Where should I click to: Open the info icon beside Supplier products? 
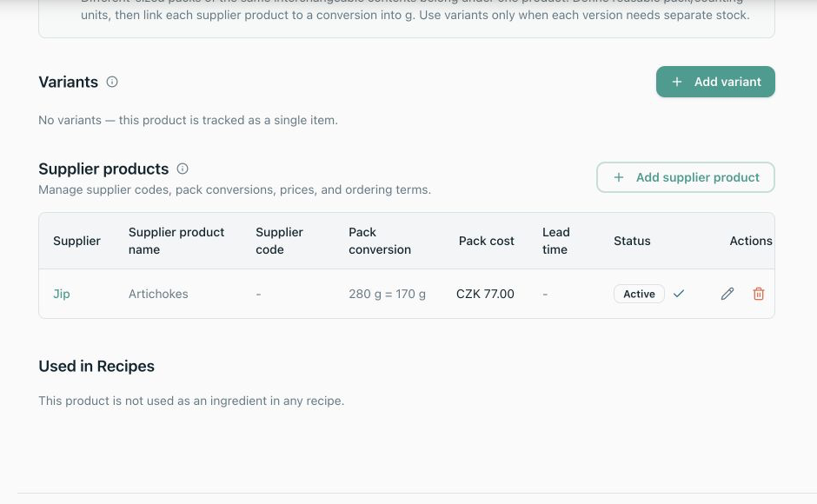pos(183,169)
